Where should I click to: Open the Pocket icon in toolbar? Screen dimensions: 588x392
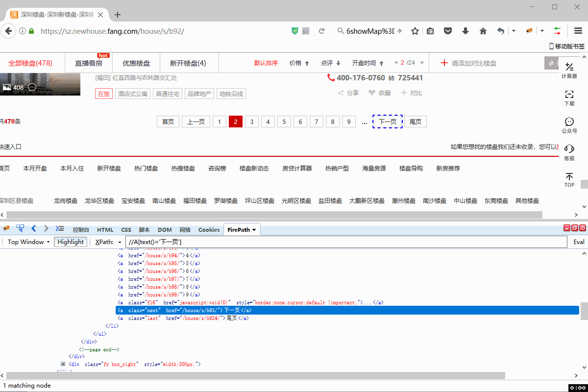click(x=448, y=31)
